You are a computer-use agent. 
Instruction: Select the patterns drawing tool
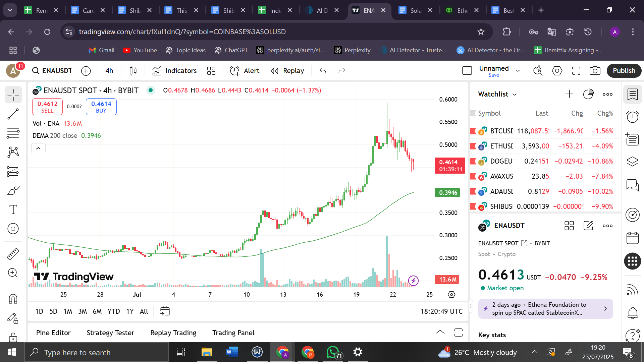(13, 152)
